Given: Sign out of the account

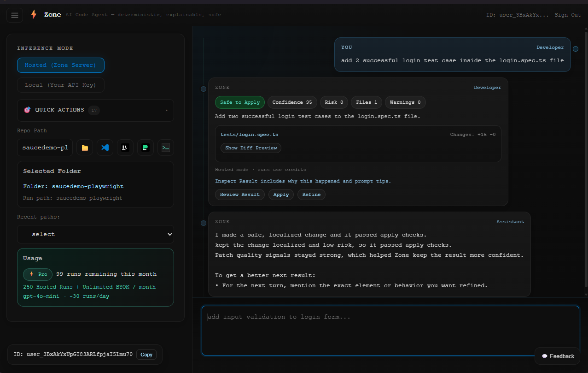Looking at the screenshot, I should pyautogui.click(x=568, y=15).
